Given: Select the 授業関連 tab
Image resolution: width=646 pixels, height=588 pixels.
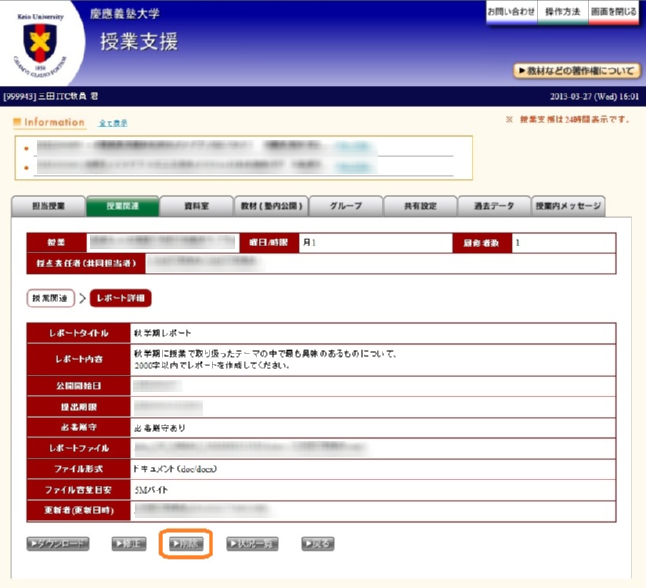Looking at the screenshot, I should [x=122, y=206].
